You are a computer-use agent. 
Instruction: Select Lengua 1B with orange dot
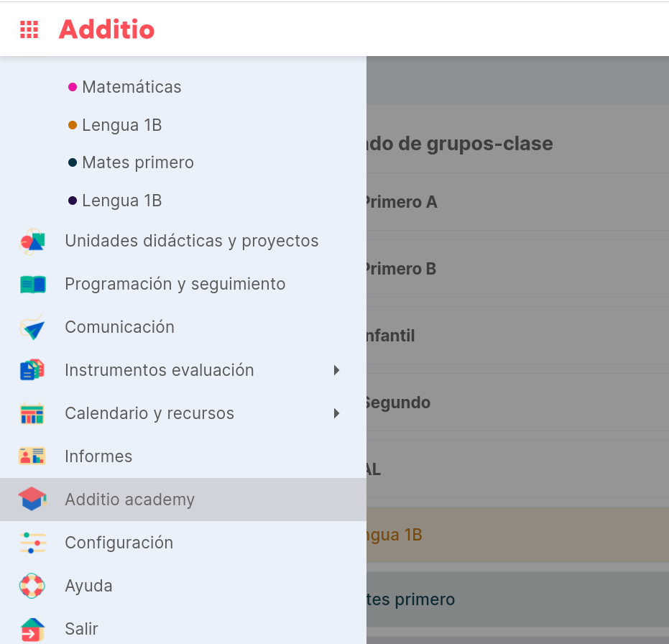(115, 125)
